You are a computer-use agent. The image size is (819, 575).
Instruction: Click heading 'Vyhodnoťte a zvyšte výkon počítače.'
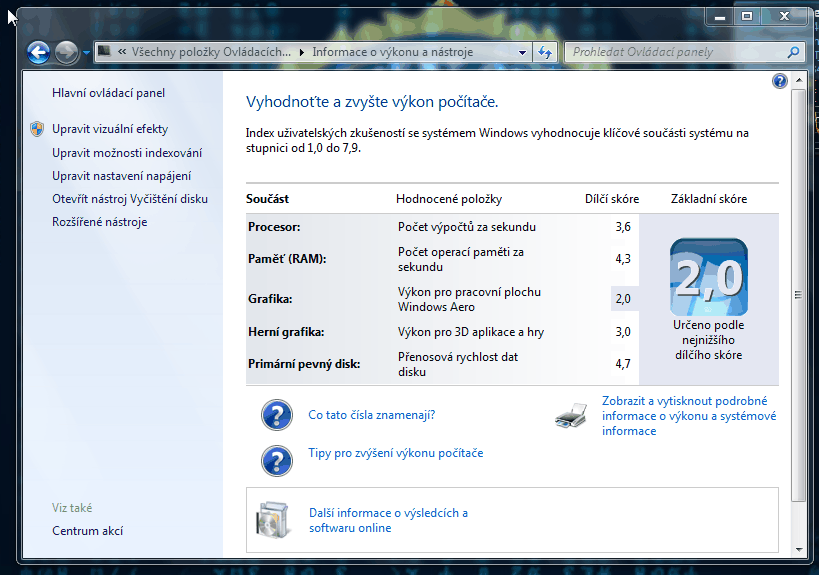[x=372, y=102]
